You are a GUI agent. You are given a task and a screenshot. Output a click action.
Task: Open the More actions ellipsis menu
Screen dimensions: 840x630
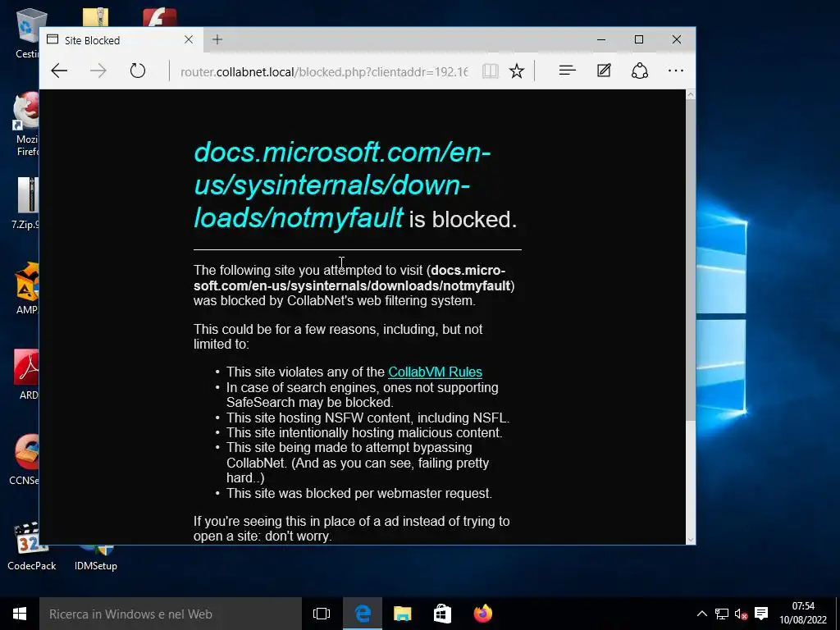click(x=676, y=71)
